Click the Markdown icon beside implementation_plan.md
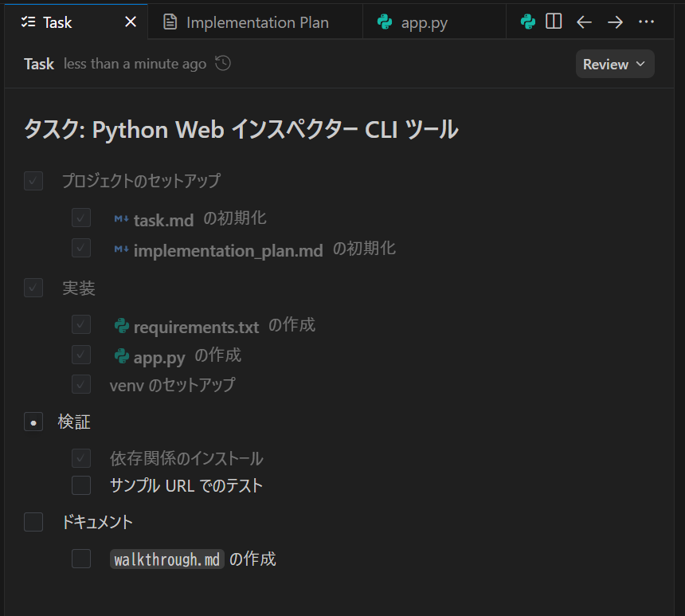 [121, 249]
